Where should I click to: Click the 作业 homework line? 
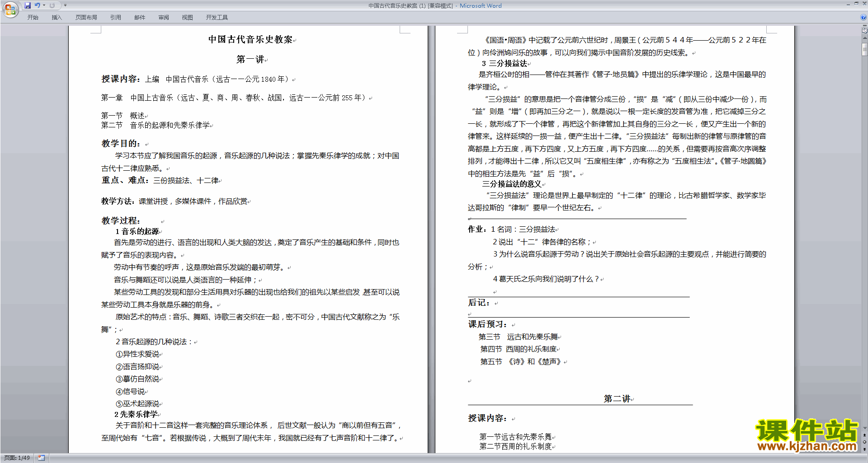pyautogui.click(x=512, y=229)
